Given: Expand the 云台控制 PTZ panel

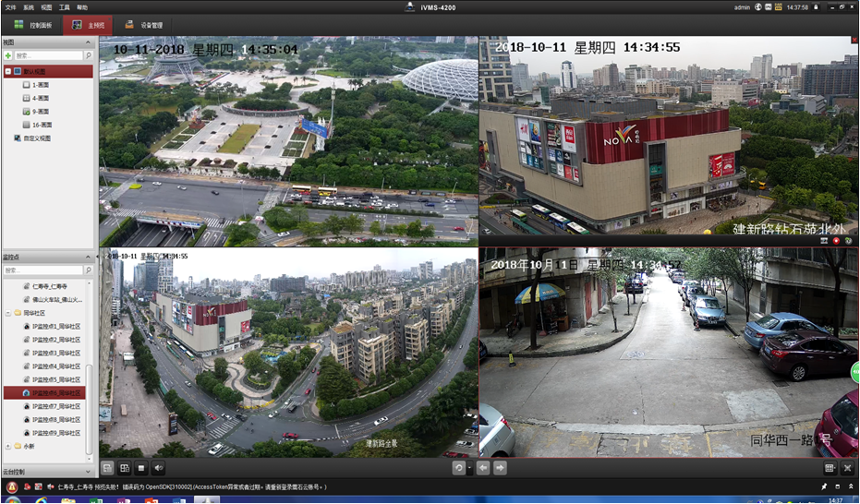Looking at the screenshot, I should click(89, 472).
